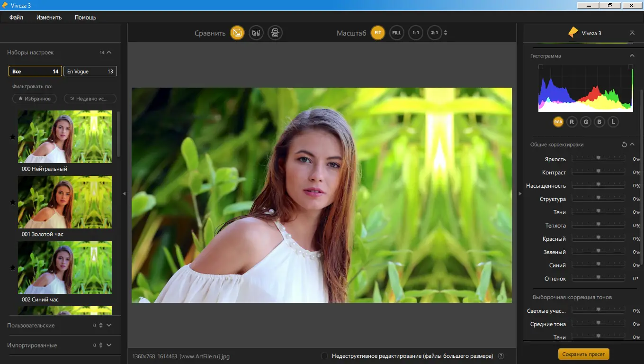The width and height of the screenshot is (644, 364).
Task: Show RGB histogram channel
Action: [x=558, y=122]
